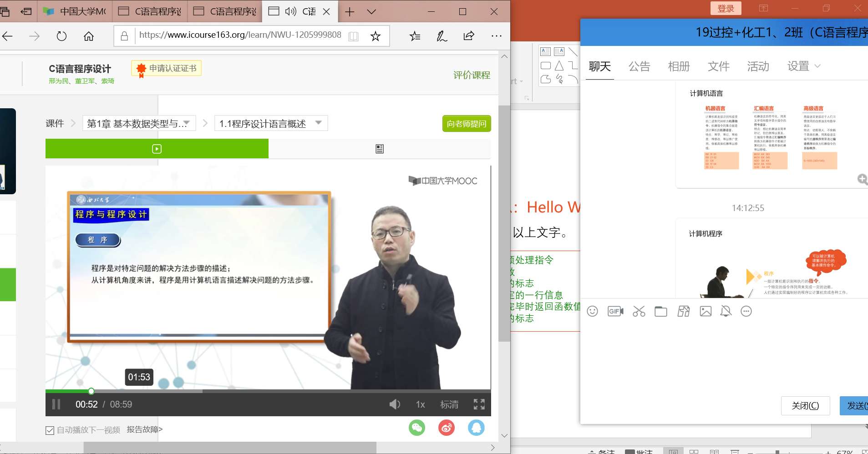868x454 pixels.
Task: Expand the 设置 options in the chat window
Action: pyautogui.click(x=803, y=66)
